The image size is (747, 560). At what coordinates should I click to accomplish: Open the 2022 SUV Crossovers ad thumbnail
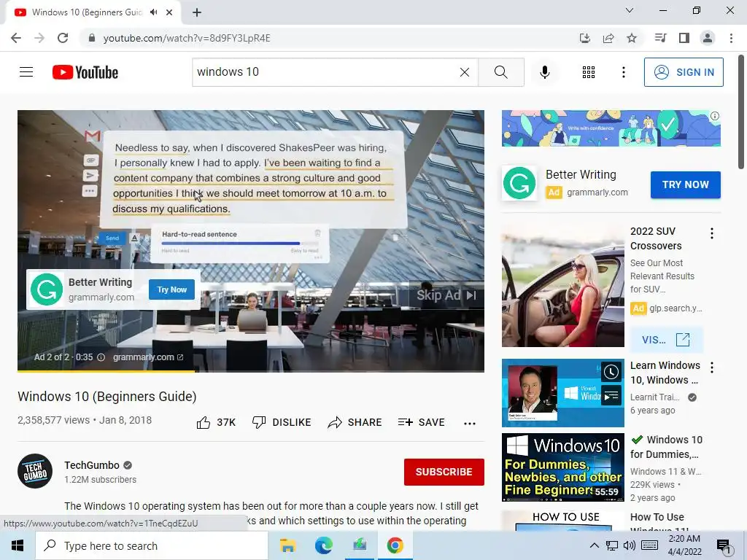coord(562,287)
